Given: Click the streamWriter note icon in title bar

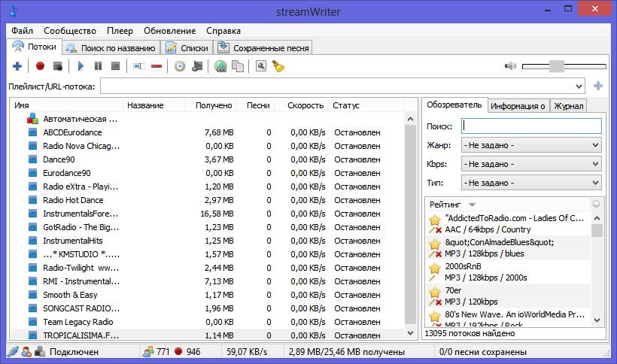Looking at the screenshot, I should [x=14, y=11].
